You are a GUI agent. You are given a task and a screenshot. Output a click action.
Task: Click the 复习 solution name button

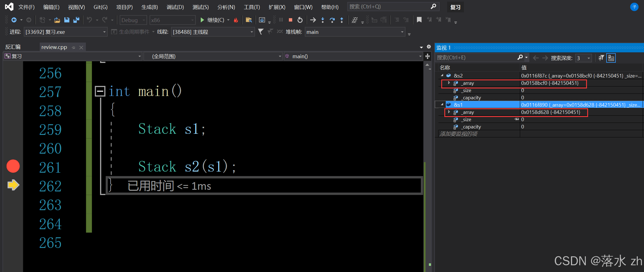coord(455,7)
